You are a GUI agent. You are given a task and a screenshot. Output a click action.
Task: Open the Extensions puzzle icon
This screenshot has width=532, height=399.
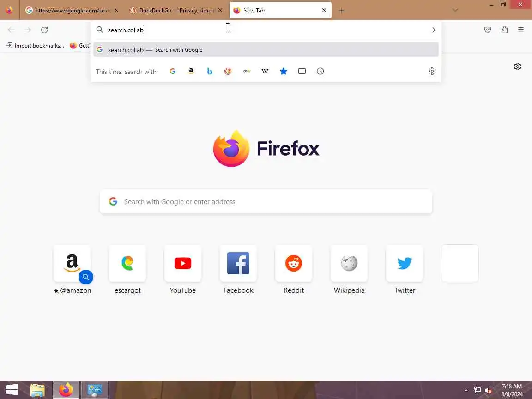point(504,30)
